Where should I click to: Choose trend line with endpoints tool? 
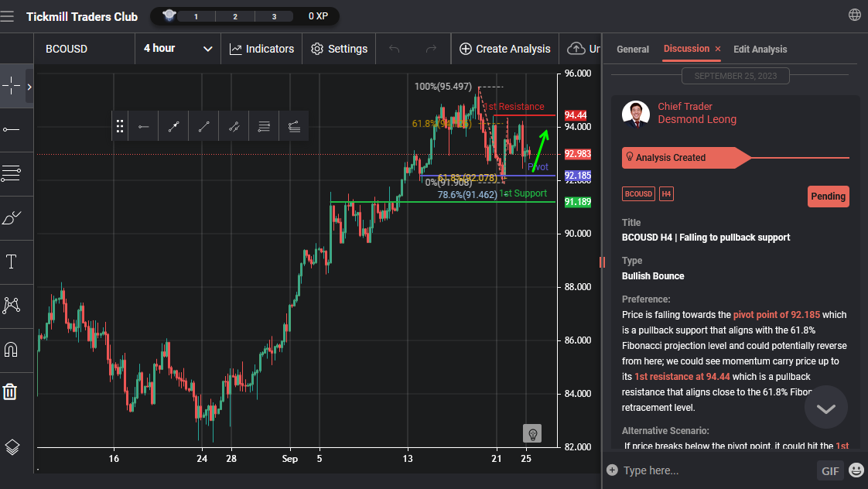174,126
